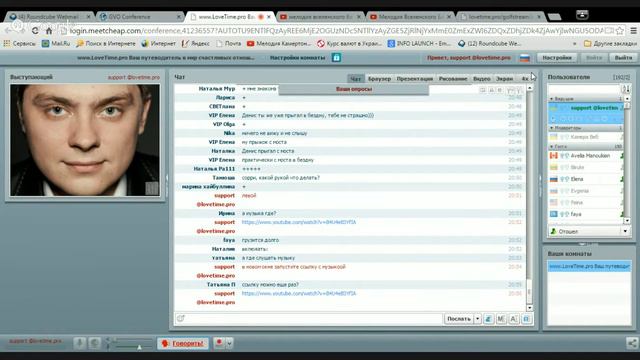Open the dropdown beside the record button

[x=229, y=343]
